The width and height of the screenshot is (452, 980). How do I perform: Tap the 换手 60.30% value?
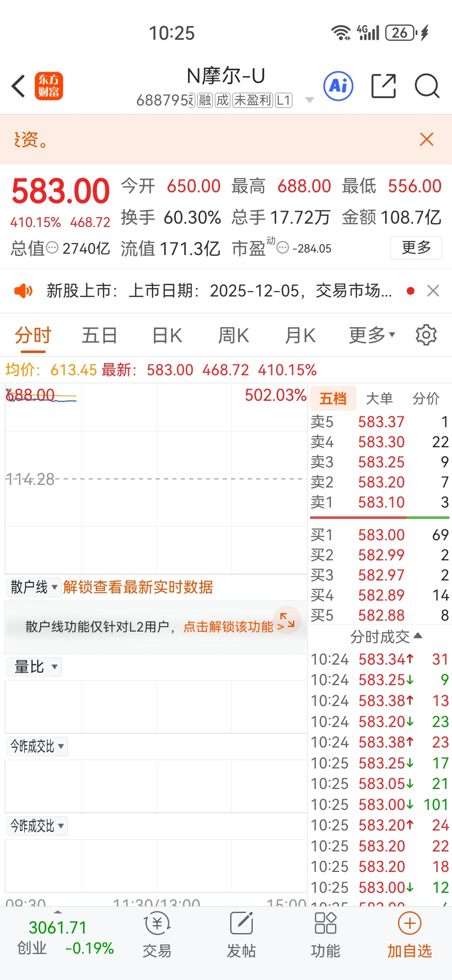(x=192, y=217)
